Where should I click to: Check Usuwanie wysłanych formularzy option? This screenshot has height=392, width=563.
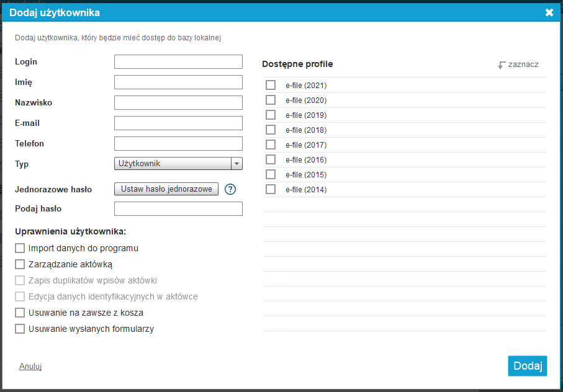click(x=20, y=329)
